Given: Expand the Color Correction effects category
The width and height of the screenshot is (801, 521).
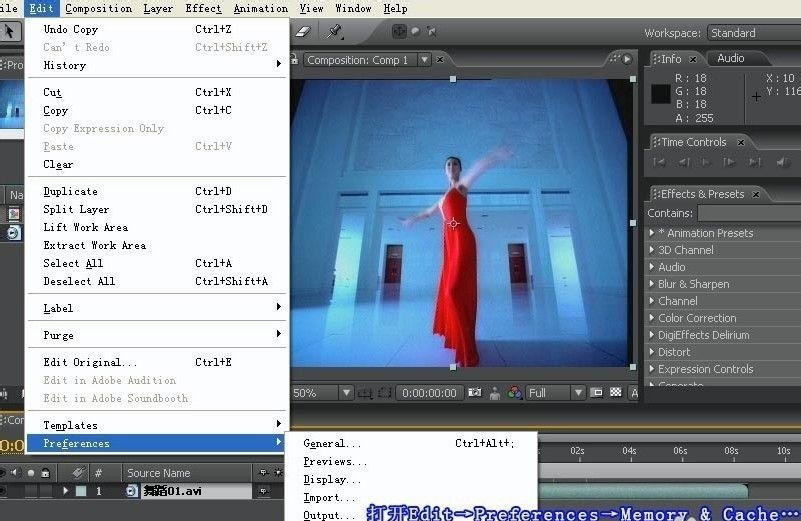Looking at the screenshot, I should point(652,318).
